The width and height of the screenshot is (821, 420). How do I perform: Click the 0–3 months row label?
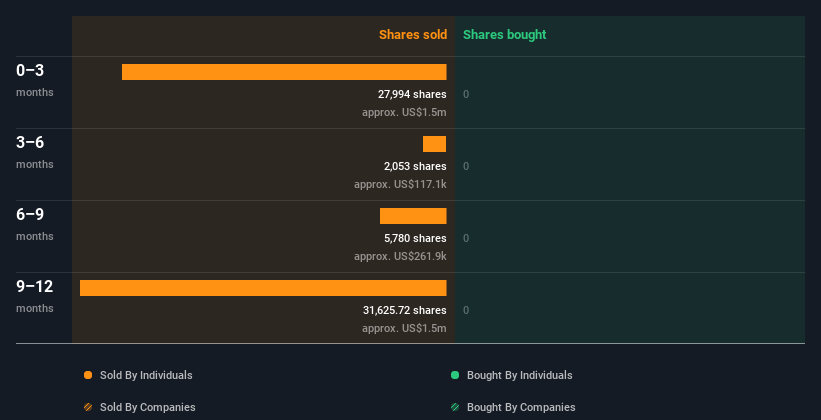click(x=35, y=80)
